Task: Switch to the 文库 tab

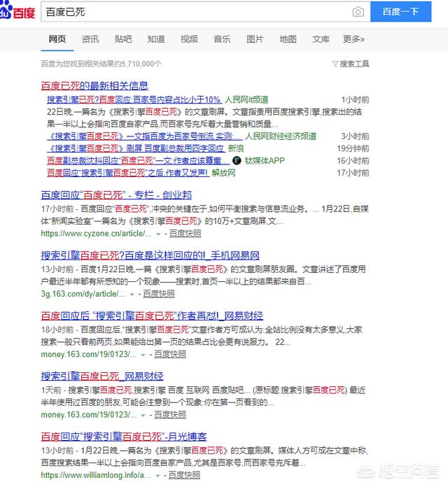Action: tap(321, 39)
